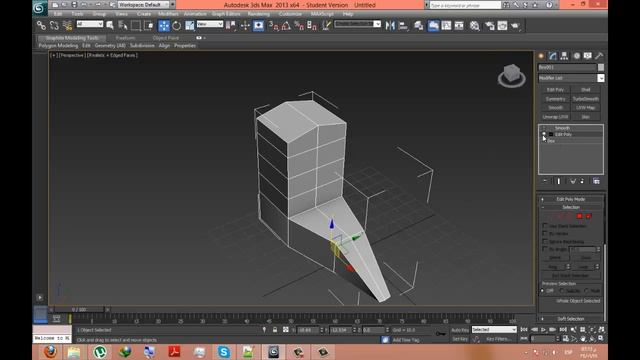The width and height of the screenshot is (640, 360).
Task: Open the Edit menu
Action: click(58, 14)
